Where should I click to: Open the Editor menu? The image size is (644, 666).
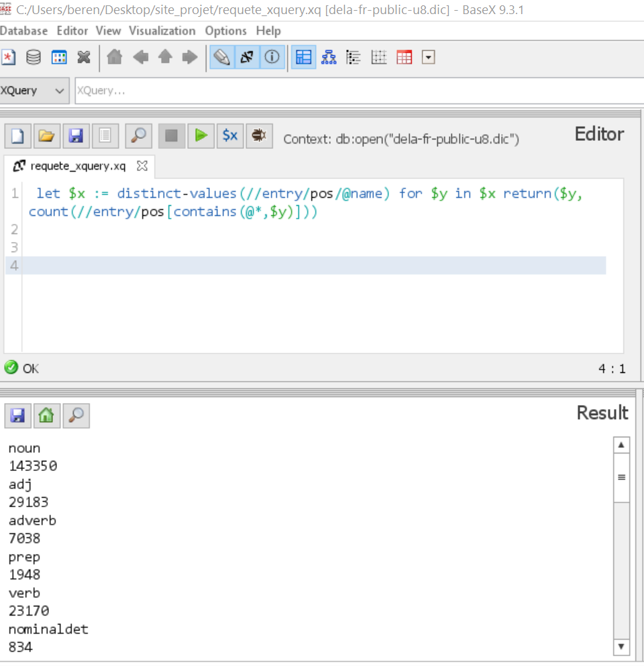(x=72, y=31)
